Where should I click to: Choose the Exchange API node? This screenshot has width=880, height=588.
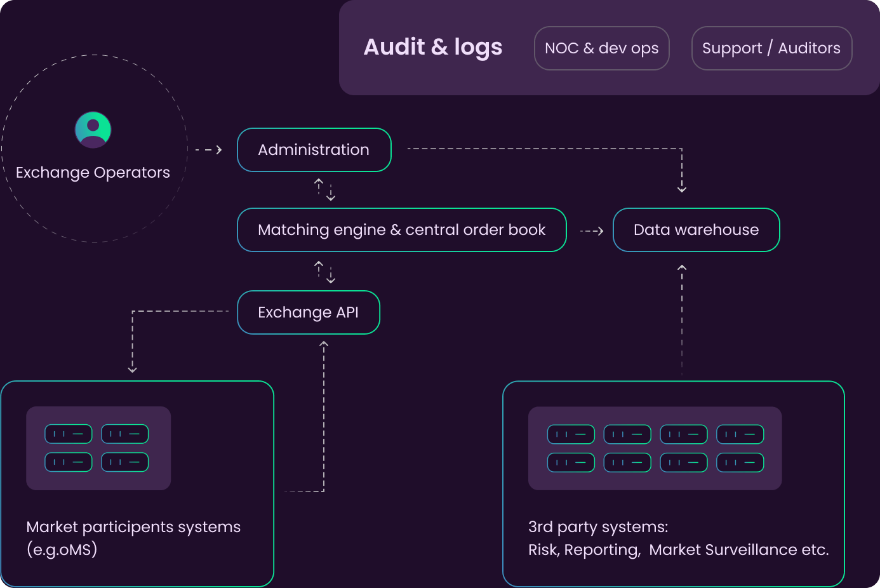[308, 312]
